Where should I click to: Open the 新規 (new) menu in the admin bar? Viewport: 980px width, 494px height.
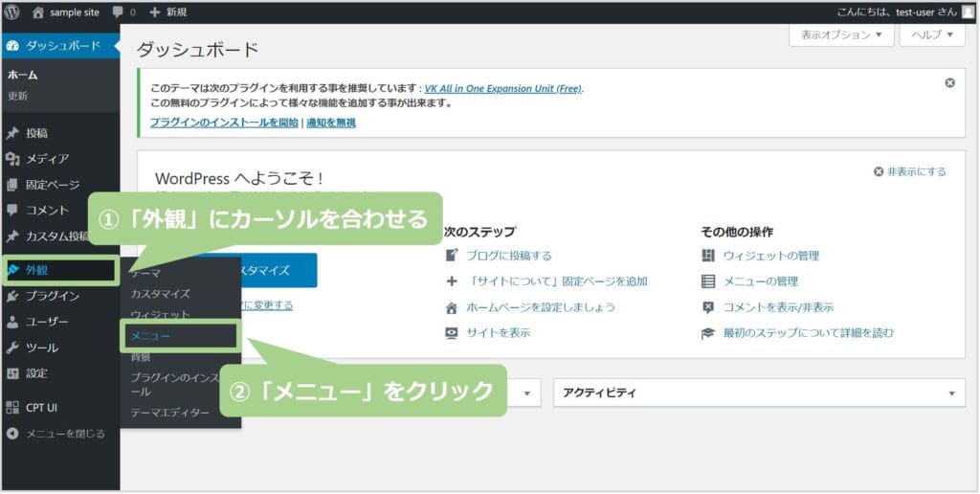point(167,11)
